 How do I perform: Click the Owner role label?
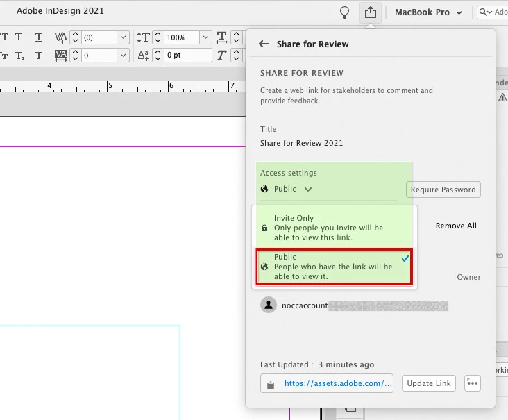468,277
